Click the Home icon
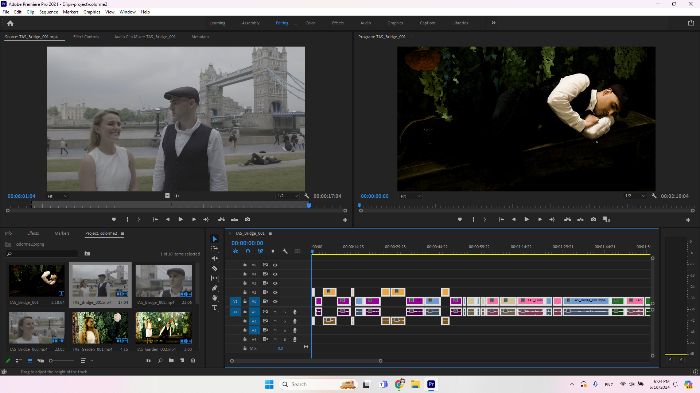700x393 pixels. click(x=10, y=23)
